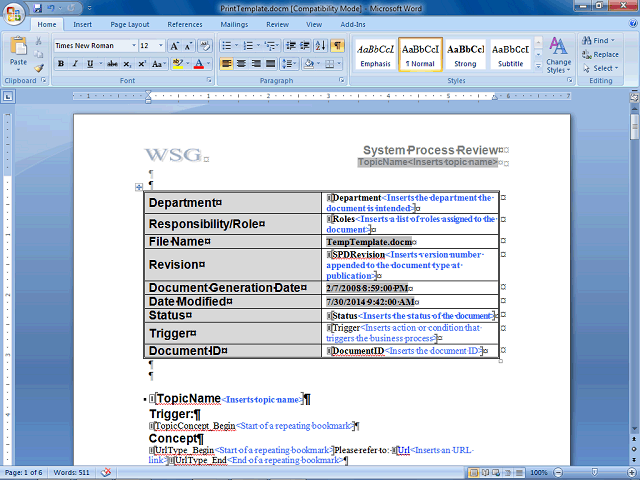Grow font size with large A icon
640x480 pixels.
pyautogui.click(x=174, y=46)
